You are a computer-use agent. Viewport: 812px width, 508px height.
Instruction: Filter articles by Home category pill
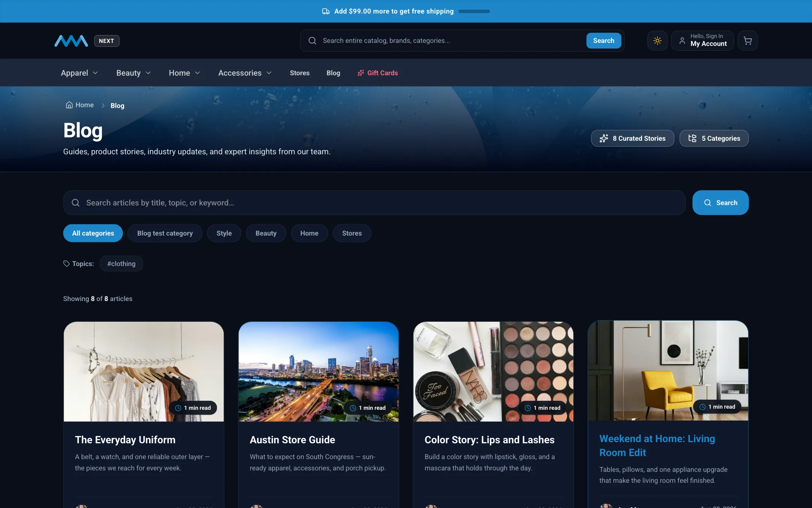click(309, 233)
